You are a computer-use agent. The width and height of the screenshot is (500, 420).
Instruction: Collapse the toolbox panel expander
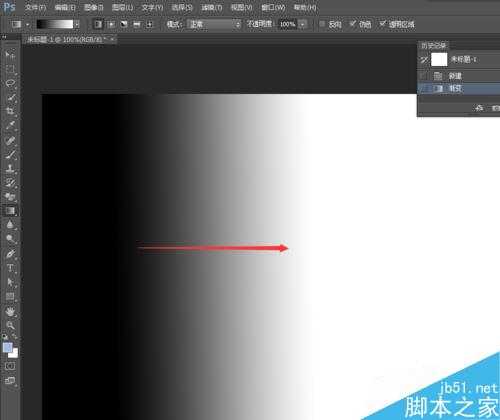tap(4, 37)
